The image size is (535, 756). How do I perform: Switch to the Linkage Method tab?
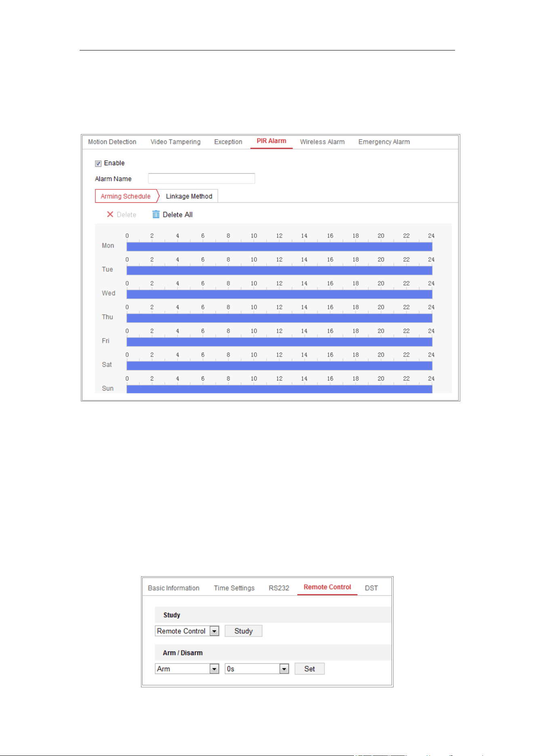[x=189, y=196]
